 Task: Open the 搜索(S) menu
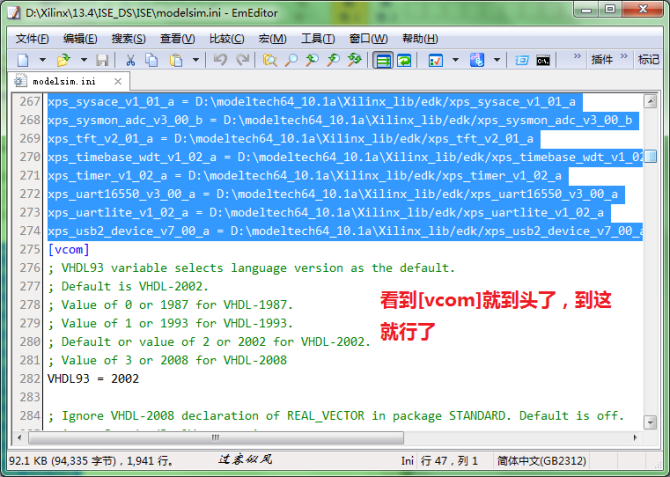click(x=128, y=39)
